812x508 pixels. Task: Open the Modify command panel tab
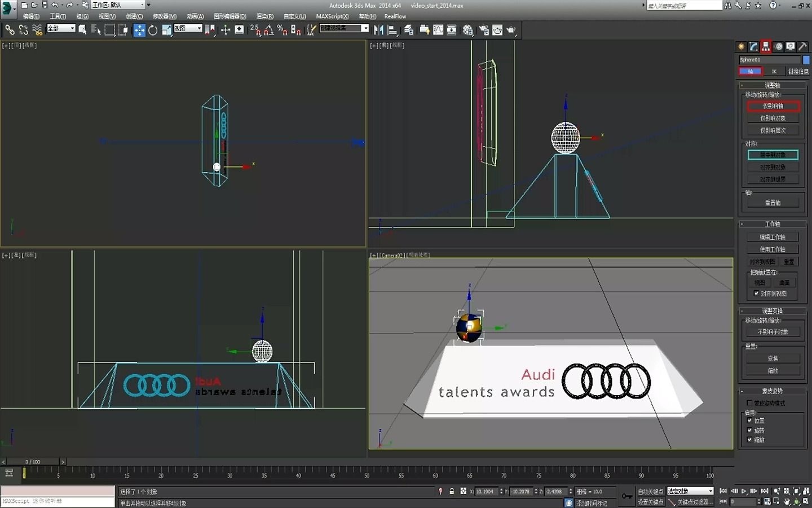(754, 46)
